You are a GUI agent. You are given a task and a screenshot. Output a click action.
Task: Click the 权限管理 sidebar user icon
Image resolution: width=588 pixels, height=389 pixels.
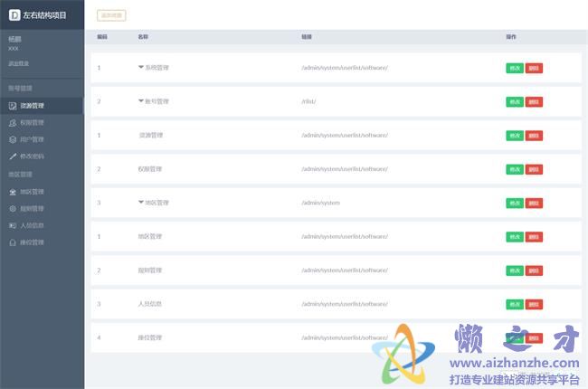pos(13,123)
